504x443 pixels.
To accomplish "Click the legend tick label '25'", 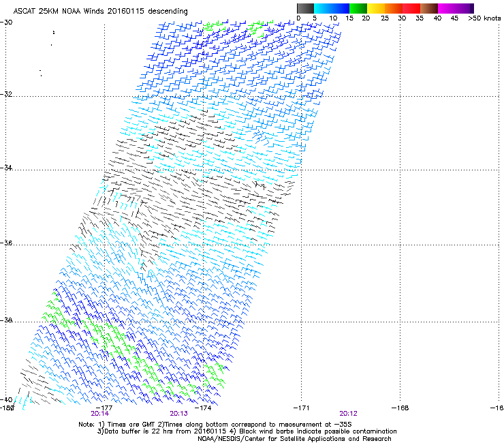I will point(385,18).
